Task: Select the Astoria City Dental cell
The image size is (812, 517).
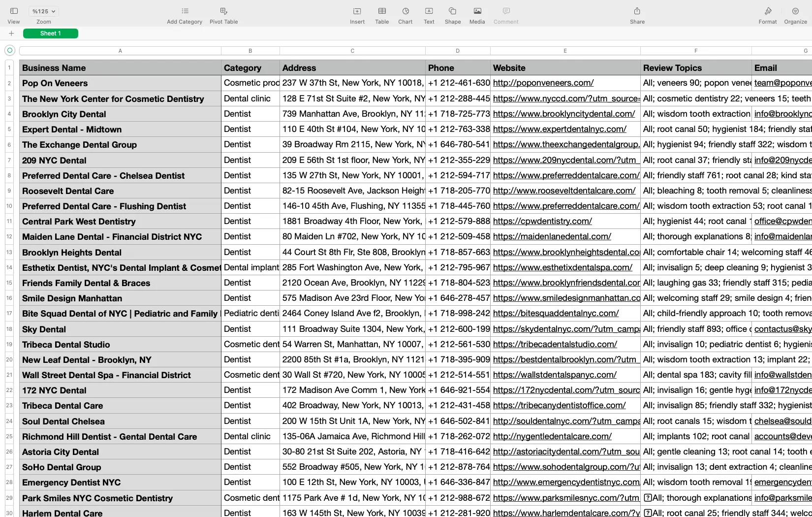Action: click(120, 452)
